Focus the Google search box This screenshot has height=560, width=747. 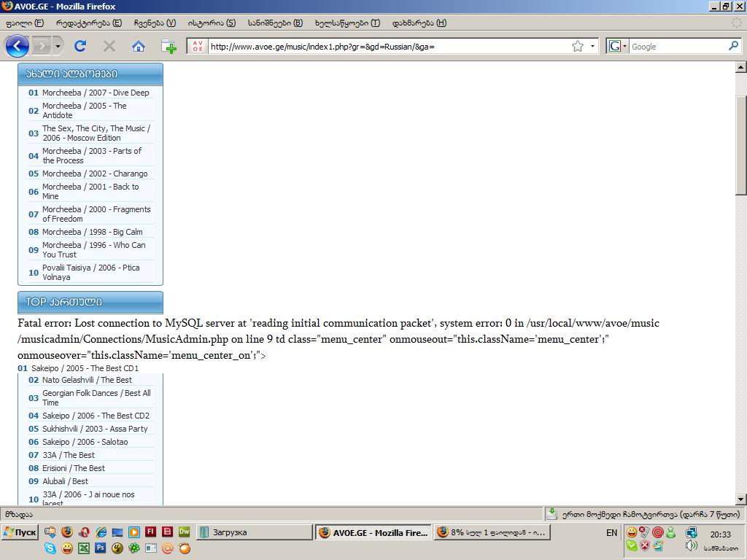(x=678, y=46)
